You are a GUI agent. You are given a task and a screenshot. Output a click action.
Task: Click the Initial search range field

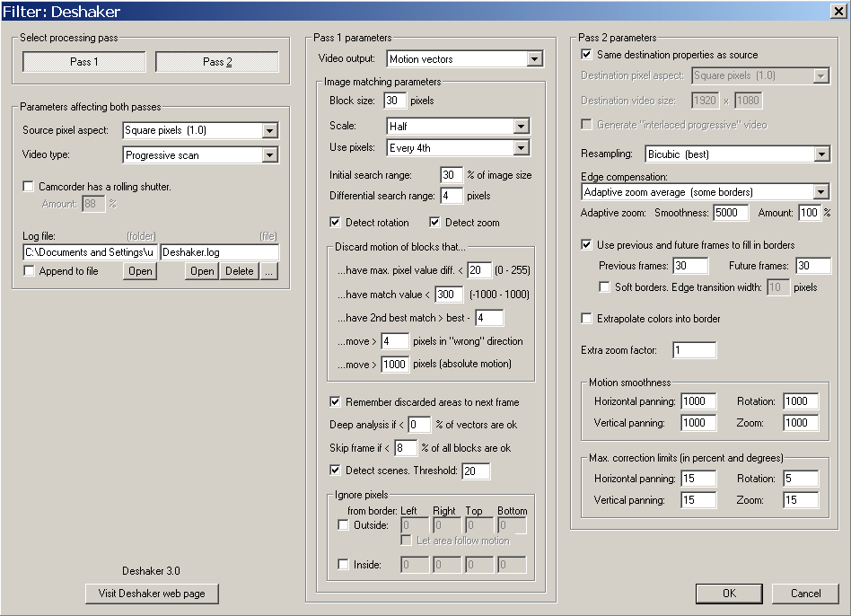pos(452,175)
